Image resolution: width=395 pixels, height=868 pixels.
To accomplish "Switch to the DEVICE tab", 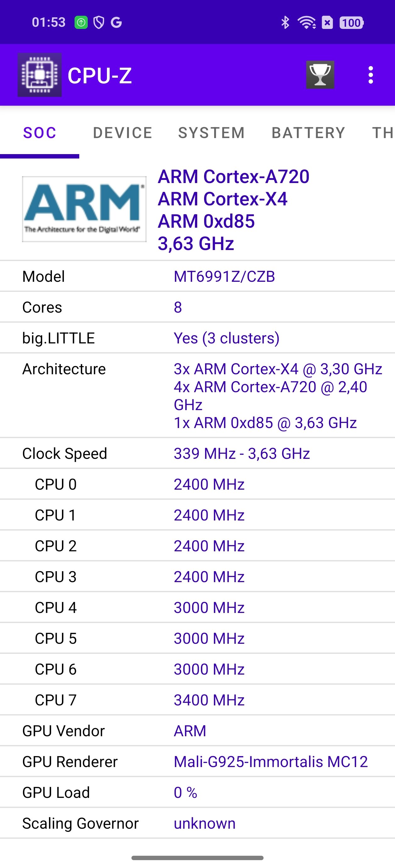I will point(122,133).
